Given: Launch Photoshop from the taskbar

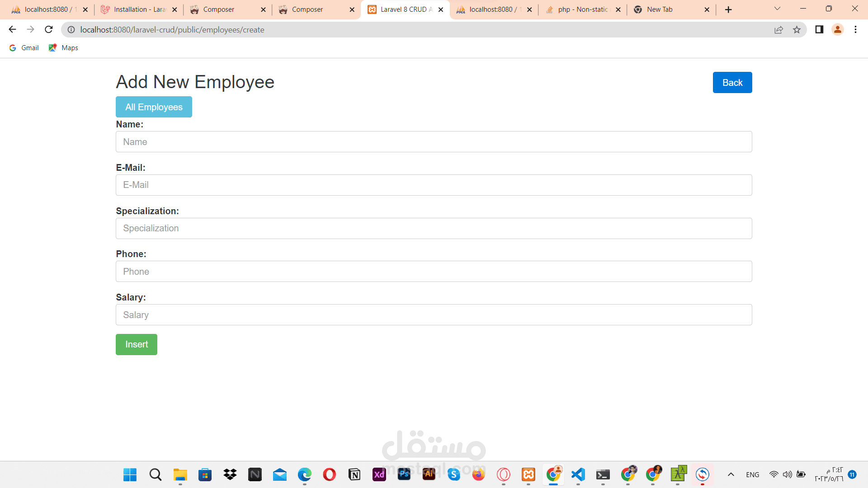Looking at the screenshot, I should [x=404, y=474].
